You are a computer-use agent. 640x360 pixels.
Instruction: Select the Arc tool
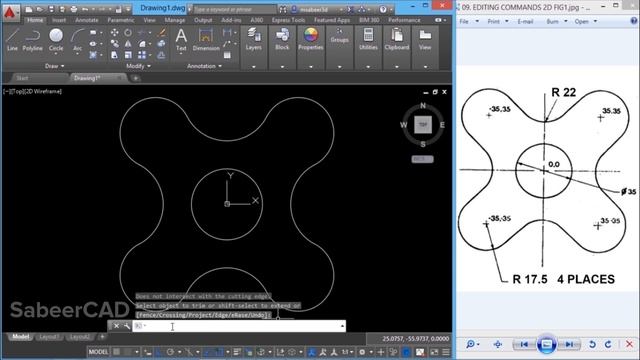coord(77,40)
